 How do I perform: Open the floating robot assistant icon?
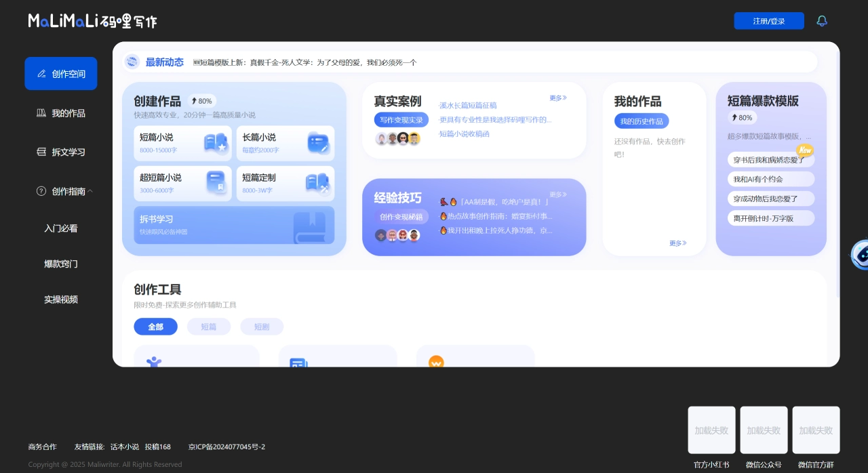click(860, 255)
